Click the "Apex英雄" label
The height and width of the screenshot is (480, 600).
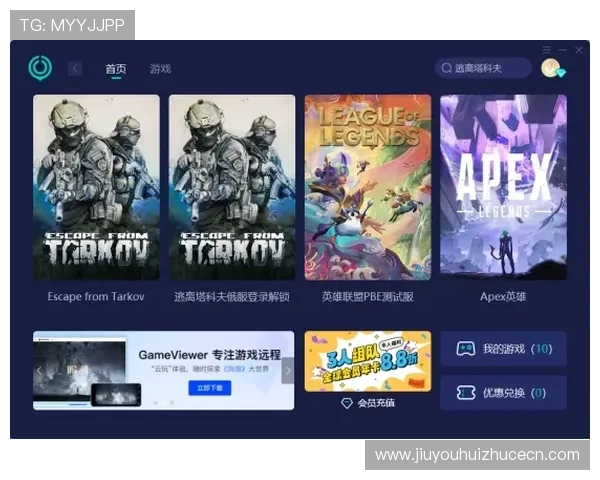coord(503,297)
